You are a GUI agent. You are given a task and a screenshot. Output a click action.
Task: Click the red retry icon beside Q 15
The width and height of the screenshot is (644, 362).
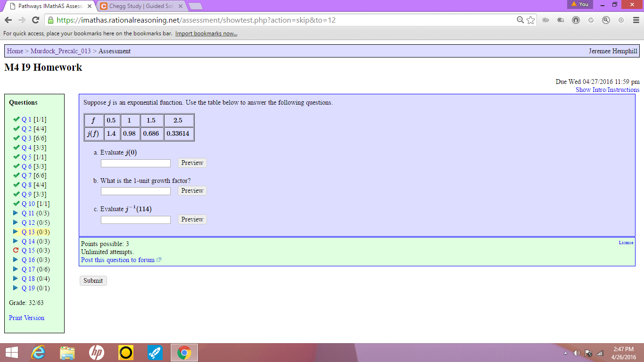click(x=16, y=251)
